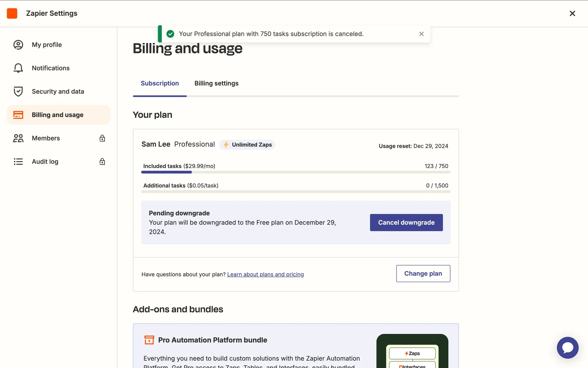
Task: Click the 123 / 750 task count
Action: [436, 166]
